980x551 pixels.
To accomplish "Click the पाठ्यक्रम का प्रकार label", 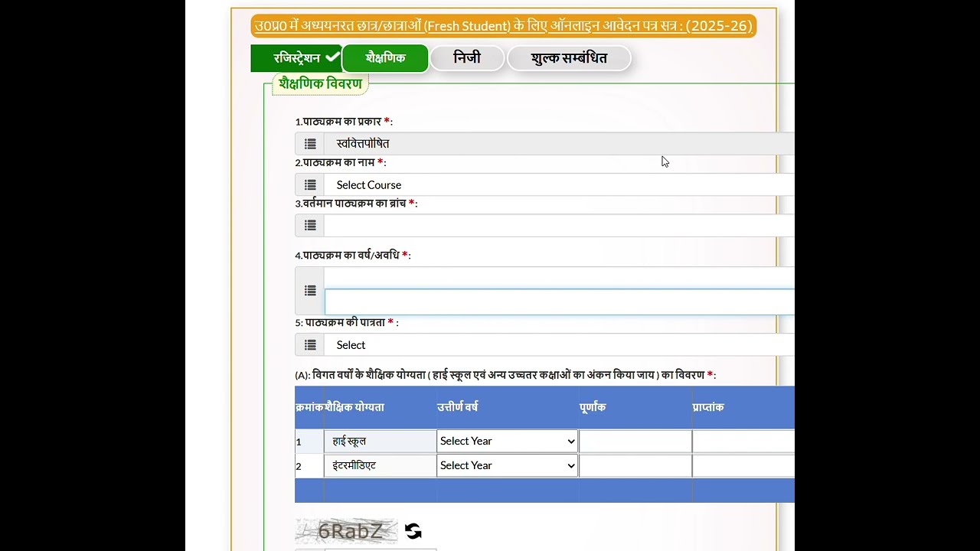I will [342, 122].
